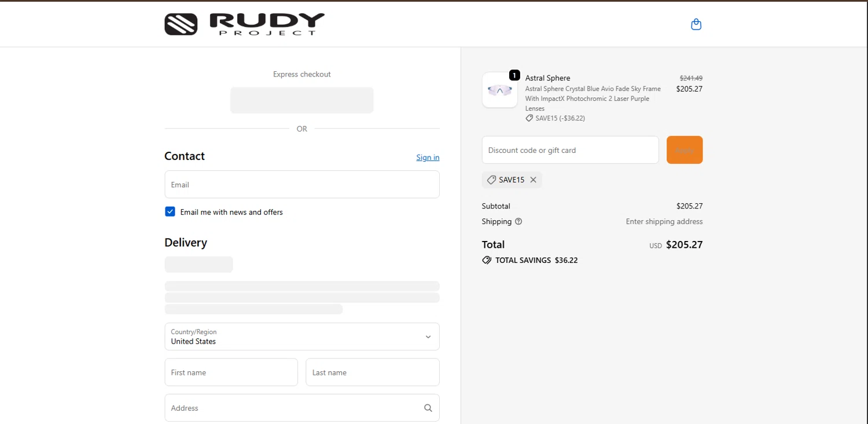Screen dimensions: 868x424
Task: Click the Astral Sphere product title
Action: pos(548,78)
